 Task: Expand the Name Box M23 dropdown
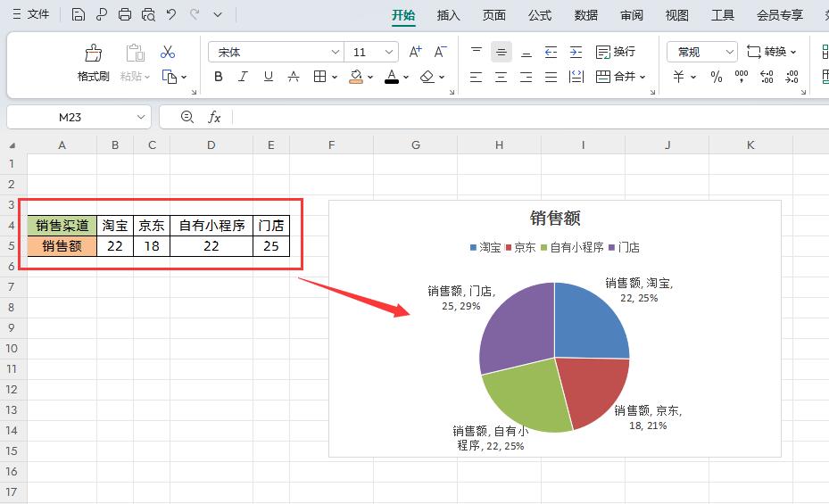(x=141, y=117)
